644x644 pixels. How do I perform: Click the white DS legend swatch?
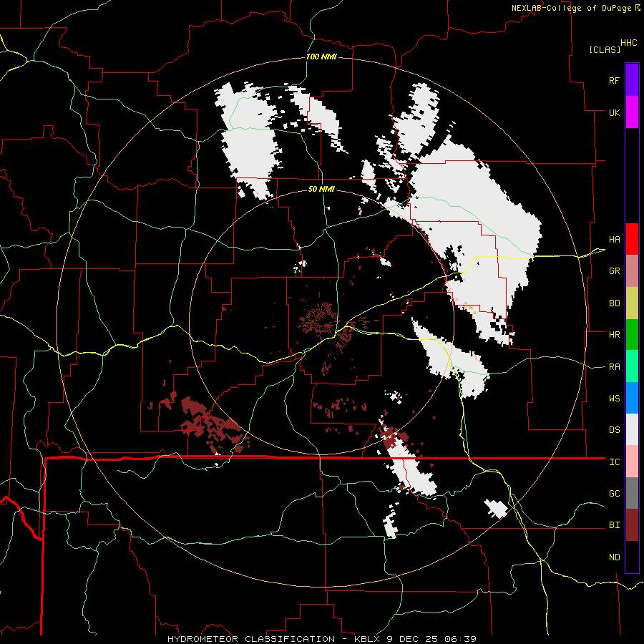(632, 429)
